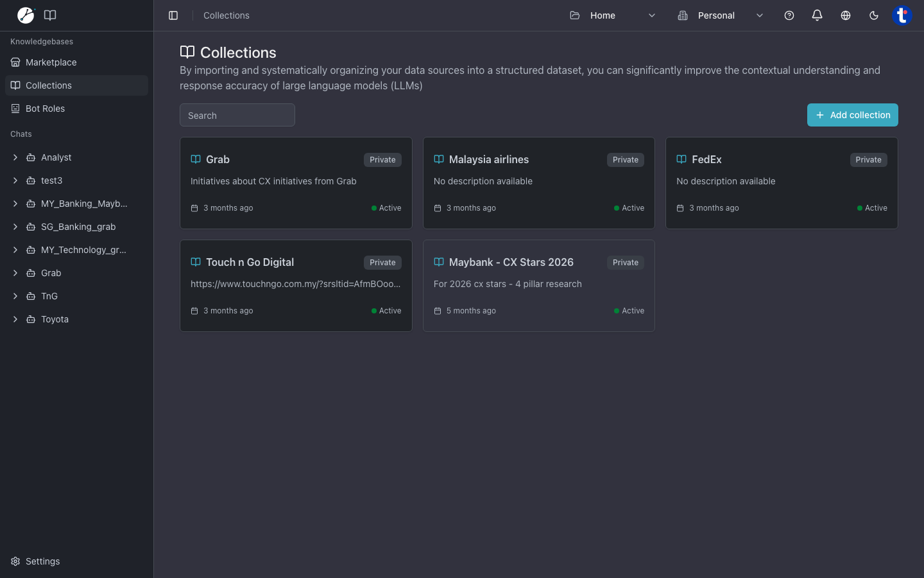Viewport: 924px width, 578px height.
Task: Click the Touch n Go URL description
Action: [296, 284]
